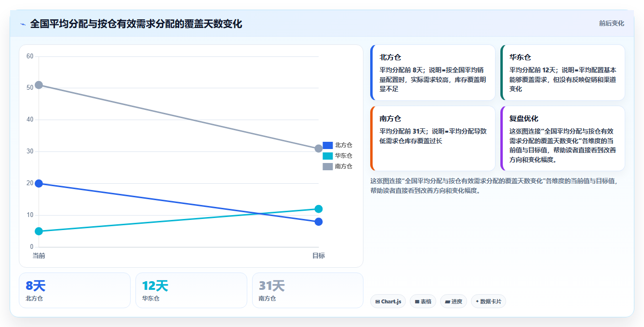The height and width of the screenshot is (327, 644).
Task: Click the table icon in 表格 tag
Action: click(x=417, y=301)
